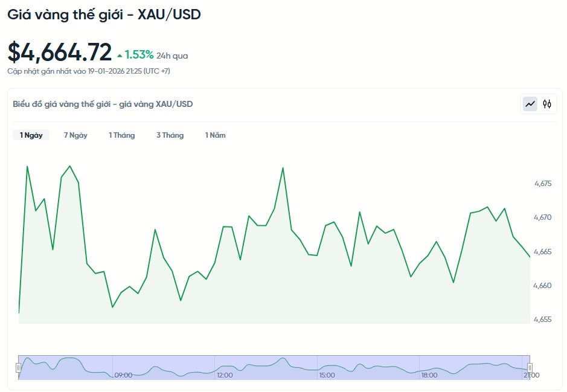567x392 pixels.
Task: Open the 1 Năm chart range
Action: [x=215, y=135]
